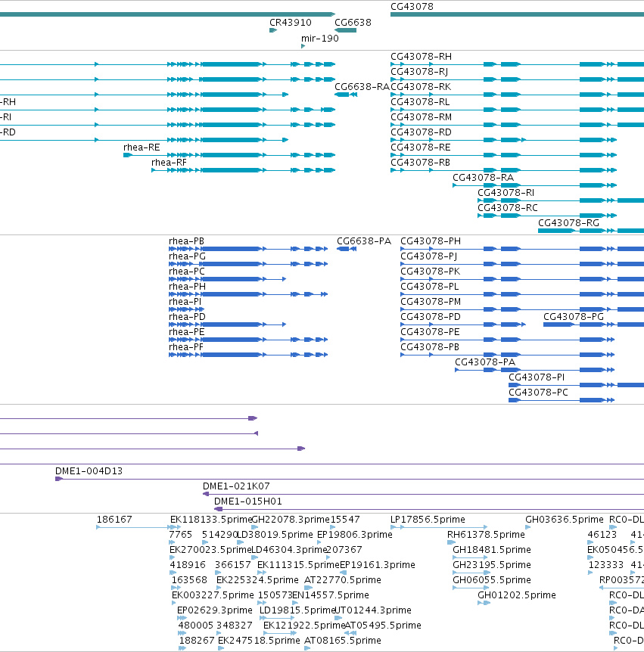
Task: Select the rhea-PB protein label
Action: 186,241
